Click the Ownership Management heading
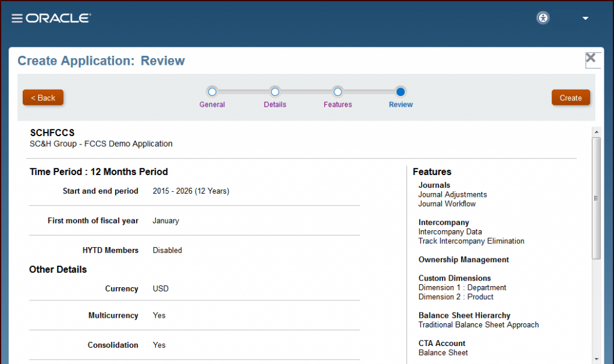 [463, 260]
